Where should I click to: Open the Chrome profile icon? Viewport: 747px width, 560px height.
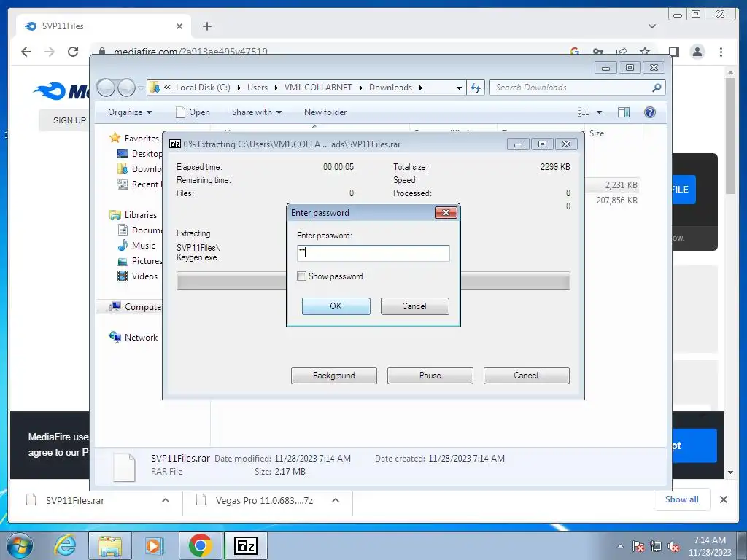(697, 52)
